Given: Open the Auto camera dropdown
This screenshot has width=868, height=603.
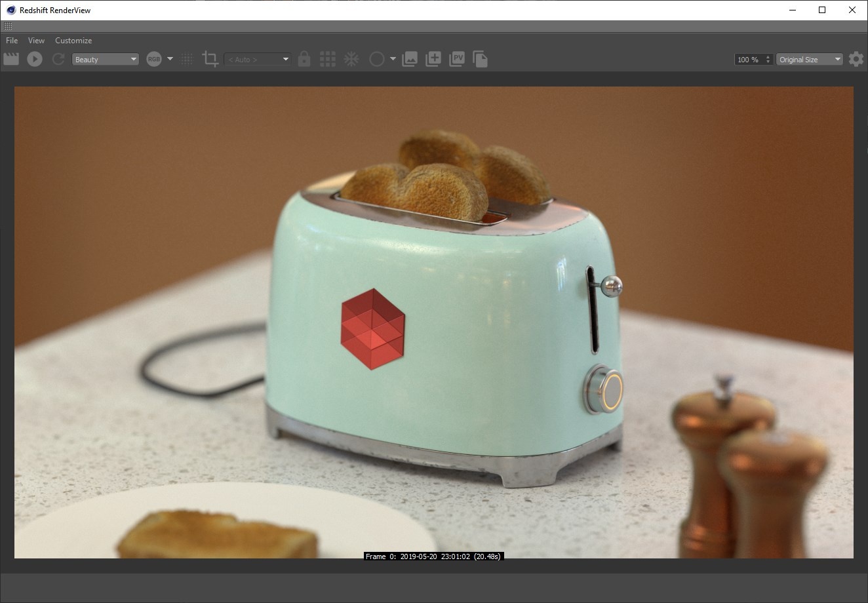Looking at the screenshot, I should tap(257, 59).
